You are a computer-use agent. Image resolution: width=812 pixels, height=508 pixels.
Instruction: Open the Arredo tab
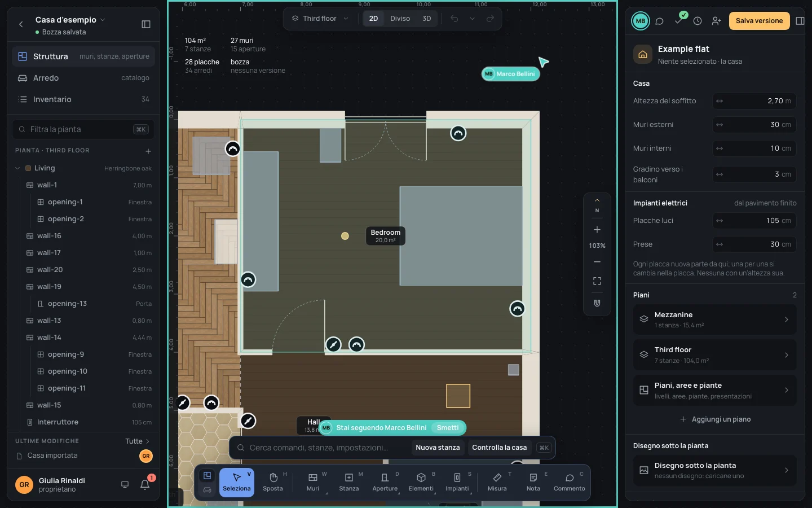pyautogui.click(x=83, y=78)
